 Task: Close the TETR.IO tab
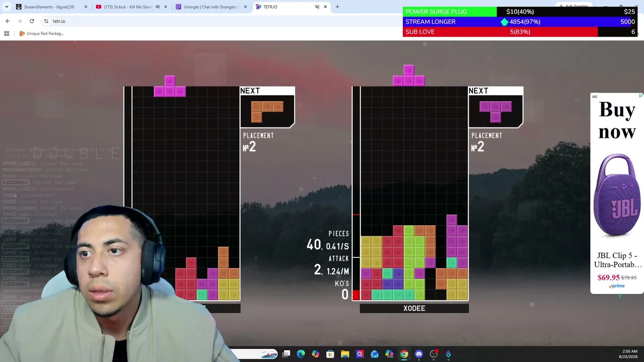[325, 7]
